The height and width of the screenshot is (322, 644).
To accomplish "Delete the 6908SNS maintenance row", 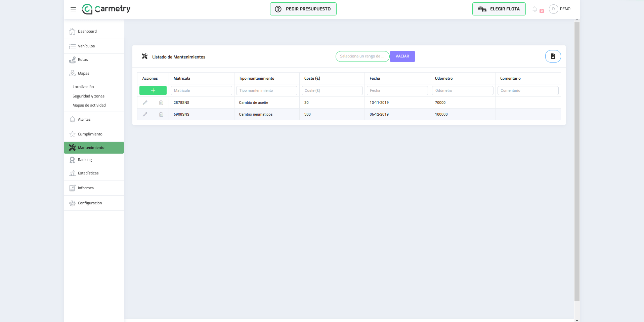I will pyautogui.click(x=161, y=114).
